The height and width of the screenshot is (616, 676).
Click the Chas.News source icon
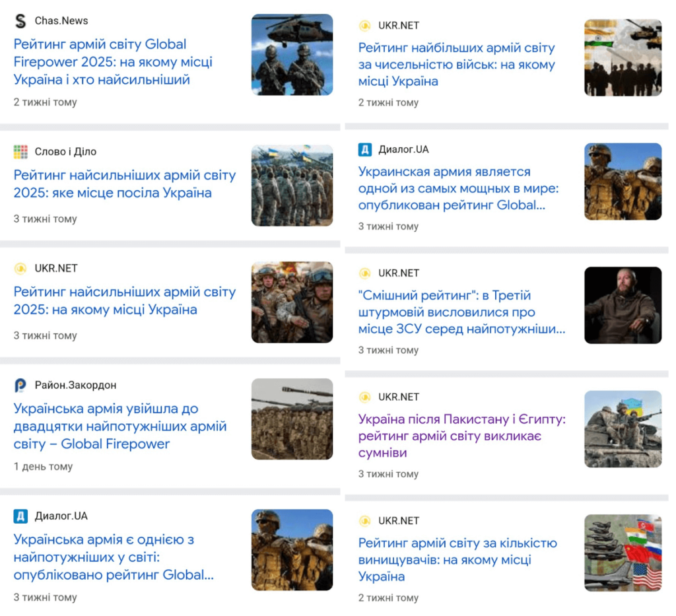(x=20, y=20)
